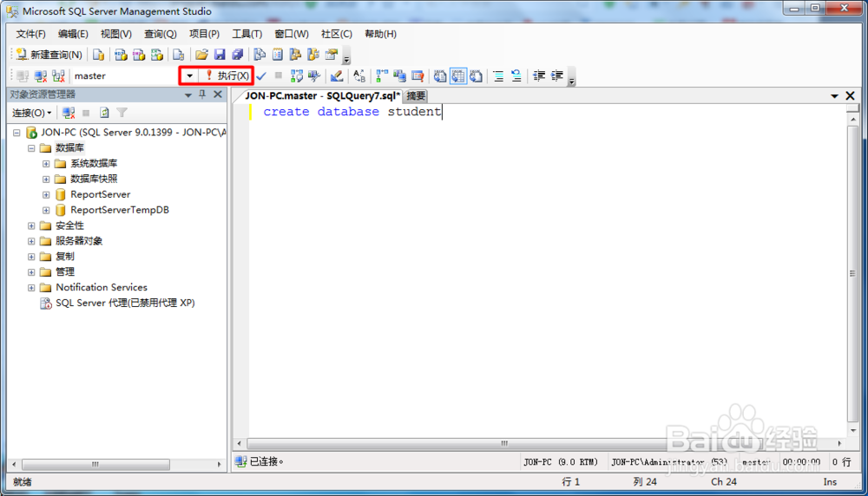Click the Object Explorer filter icon
This screenshot has width=868, height=496.
coord(122,113)
